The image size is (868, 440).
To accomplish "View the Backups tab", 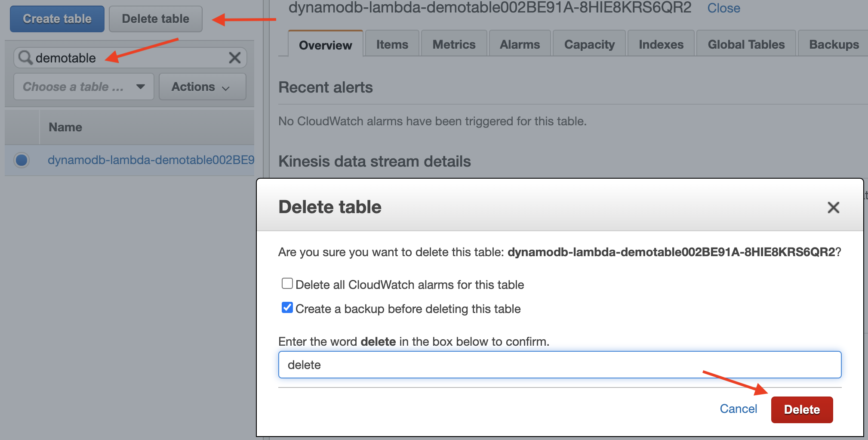I will 834,43.
